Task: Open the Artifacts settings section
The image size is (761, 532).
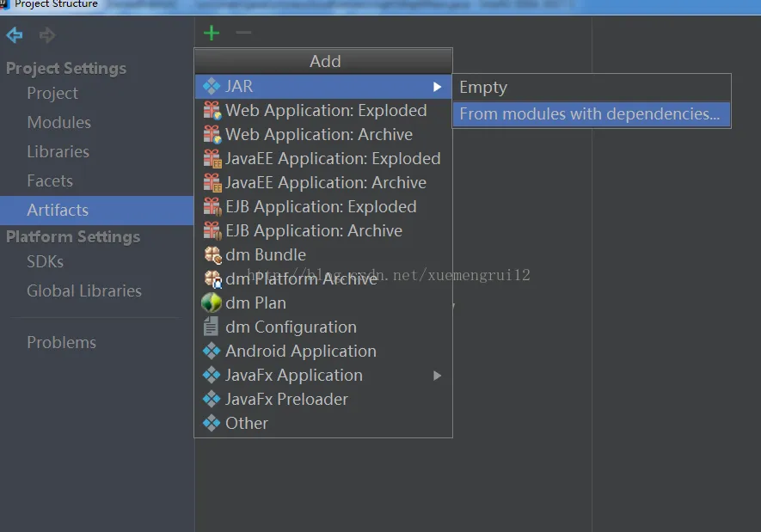Action: (58, 211)
